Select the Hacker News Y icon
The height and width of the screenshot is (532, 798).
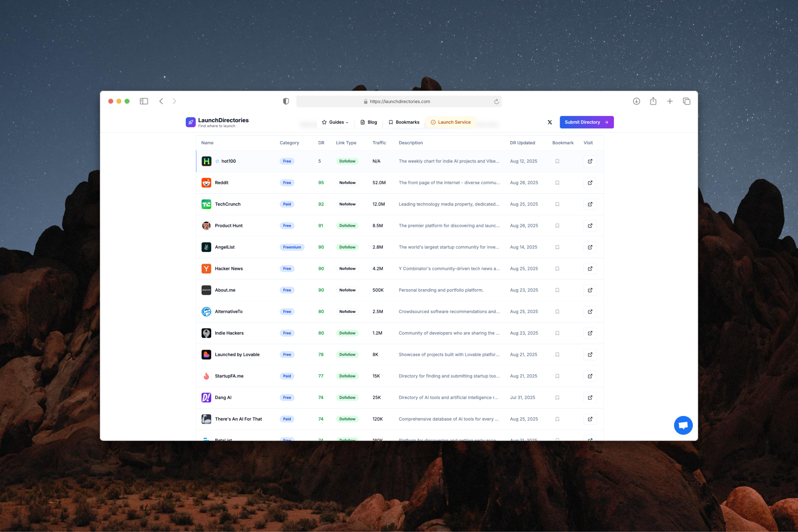click(206, 268)
